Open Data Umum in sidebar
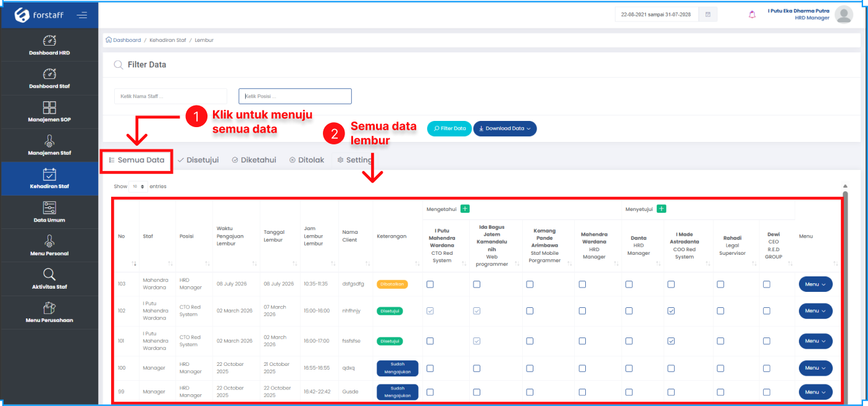This screenshot has height=406, width=868. (49, 212)
